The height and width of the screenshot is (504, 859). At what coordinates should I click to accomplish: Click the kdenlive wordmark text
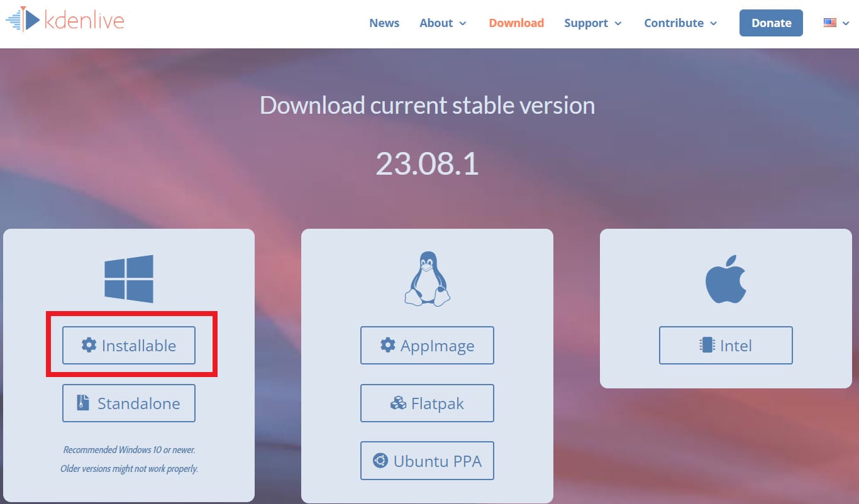tap(84, 20)
